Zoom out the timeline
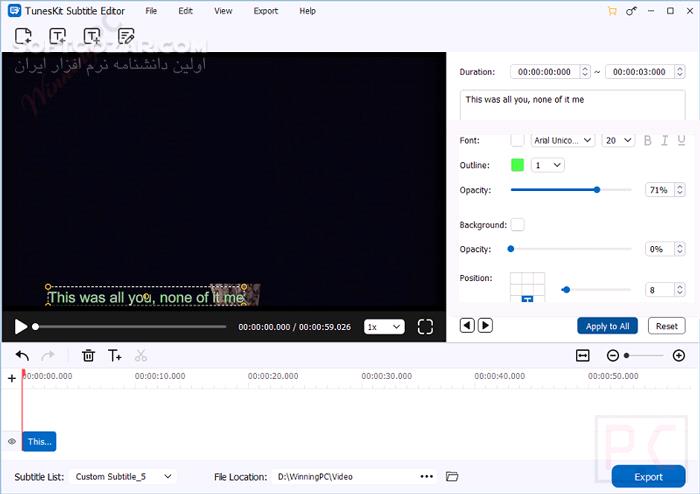Screen dimensions: 700x494 [x=613, y=356]
